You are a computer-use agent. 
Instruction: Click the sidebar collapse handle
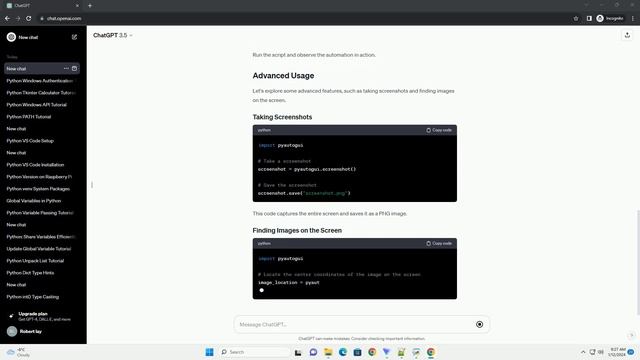[92, 185]
